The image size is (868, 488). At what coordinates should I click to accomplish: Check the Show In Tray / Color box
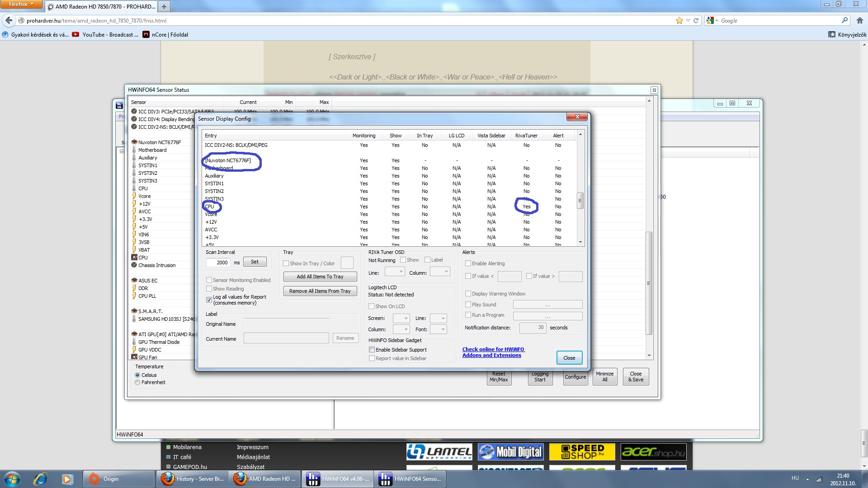[286, 263]
